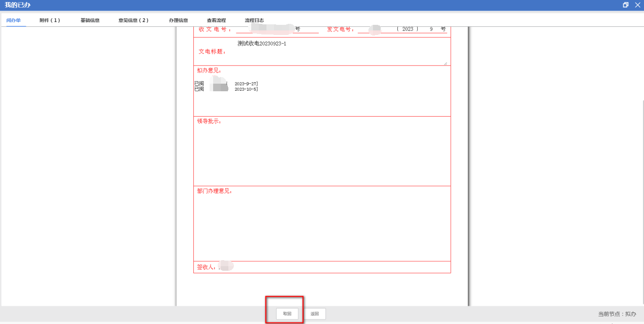Go to the 基础信息 tab
This screenshot has height=324, width=644.
(x=90, y=20)
